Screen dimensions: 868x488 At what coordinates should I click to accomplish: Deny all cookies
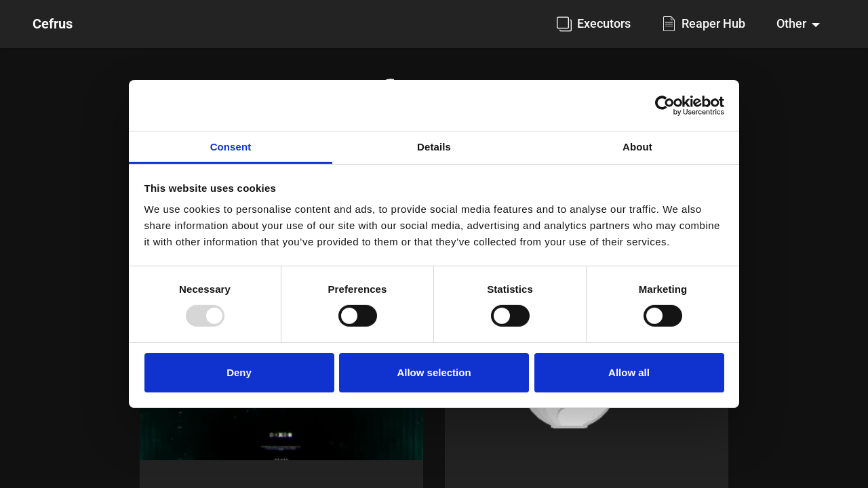coord(239,373)
